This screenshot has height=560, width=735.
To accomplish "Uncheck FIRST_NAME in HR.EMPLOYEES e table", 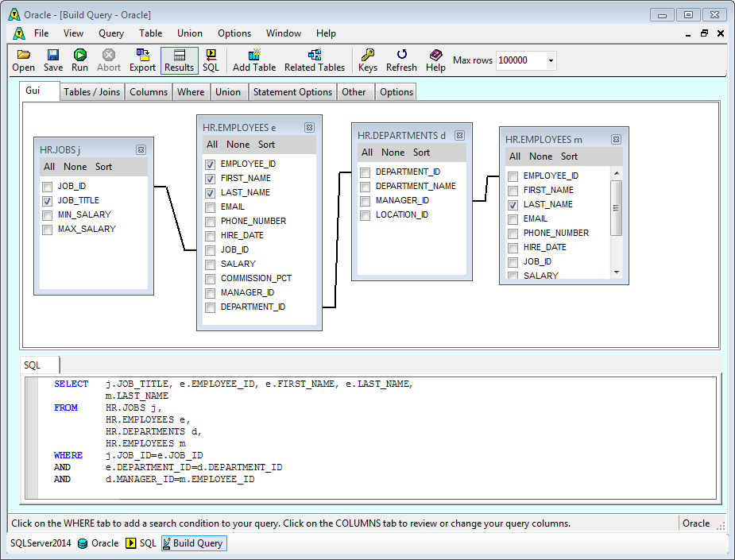I will point(211,179).
